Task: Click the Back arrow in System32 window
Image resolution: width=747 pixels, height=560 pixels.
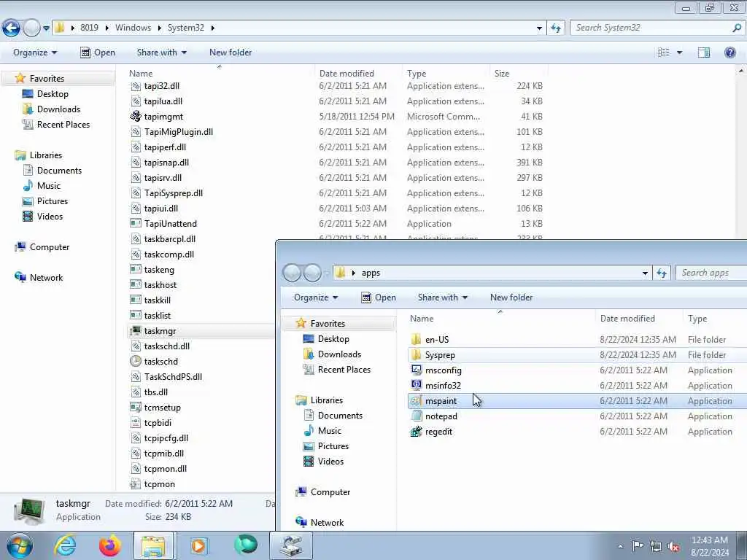Action: pyautogui.click(x=12, y=28)
